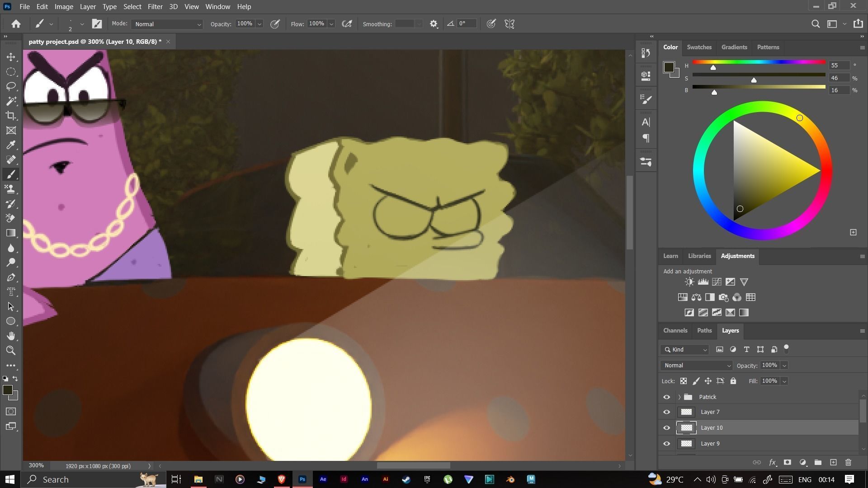This screenshot has width=868, height=488.
Task: Hide the Patrick group
Action: (667, 397)
